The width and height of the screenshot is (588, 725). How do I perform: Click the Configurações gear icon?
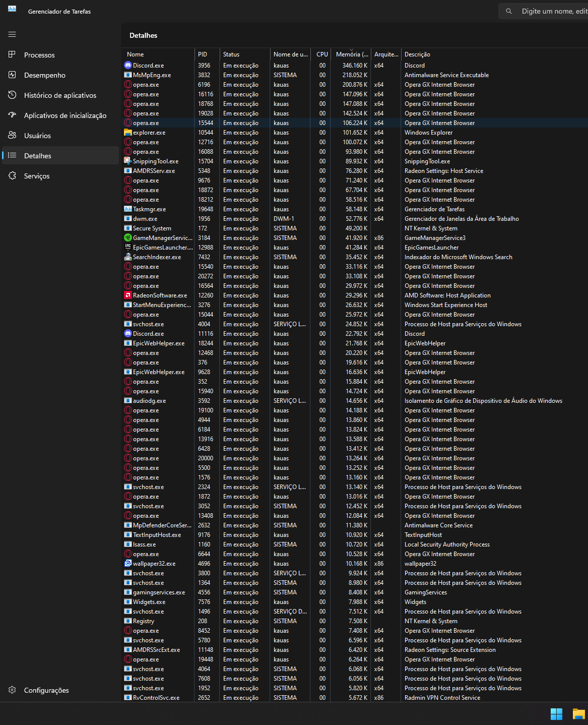[x=12, y=690]
